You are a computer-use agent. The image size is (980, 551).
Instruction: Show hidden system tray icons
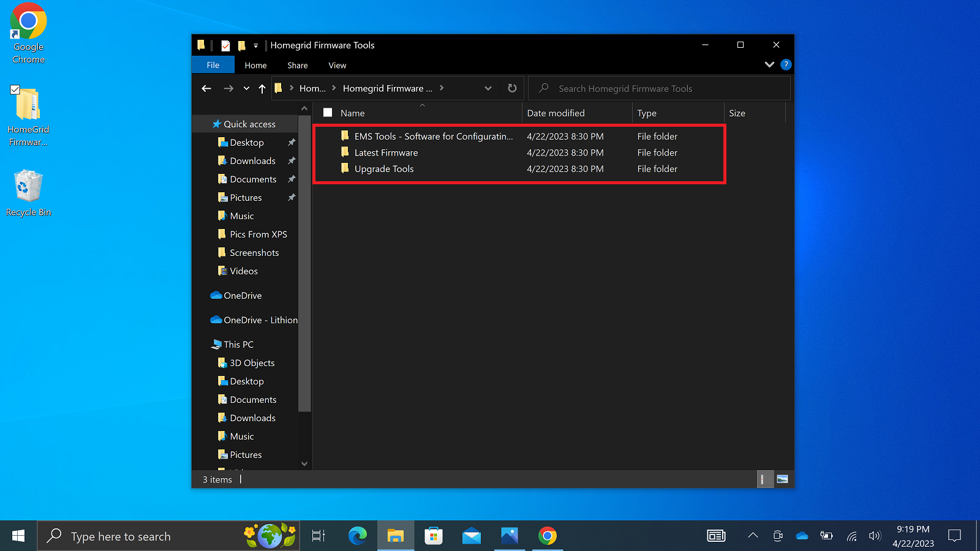click(x=753, y=536)
